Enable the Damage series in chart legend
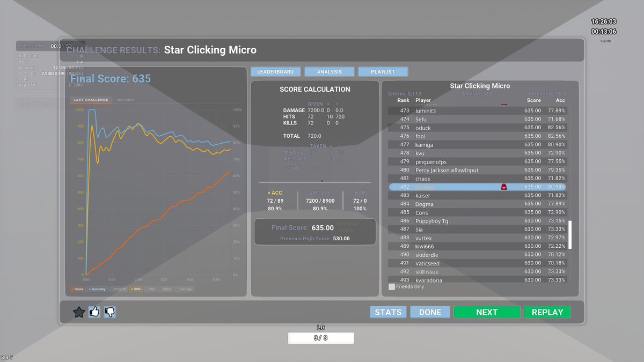The width and height of the screenshot is (644, 362). pyautogui.click(x=185, y=289)
